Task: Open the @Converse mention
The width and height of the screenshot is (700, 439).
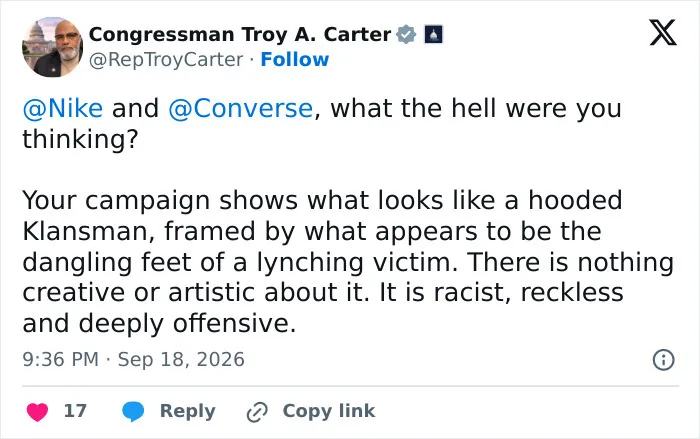Action: (241, 109)
